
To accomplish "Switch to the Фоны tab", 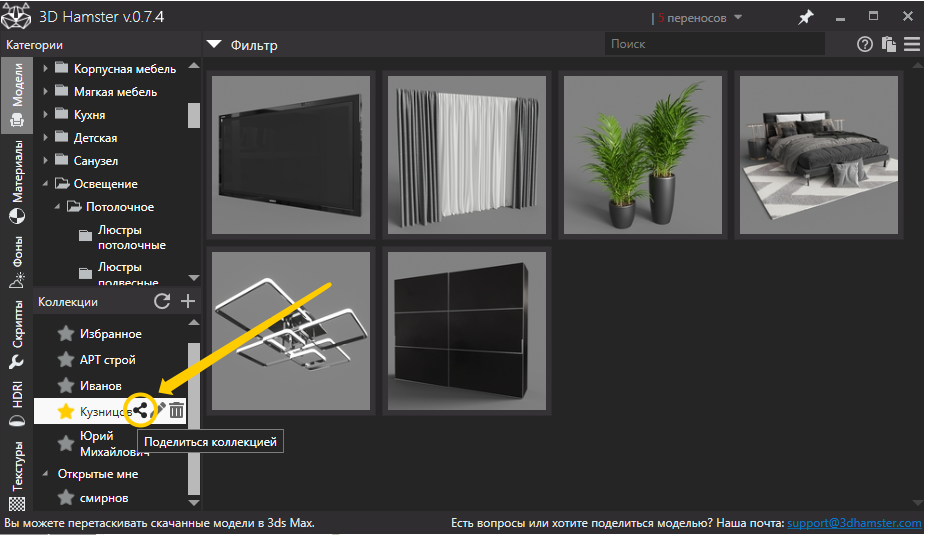I will point(17,261).
